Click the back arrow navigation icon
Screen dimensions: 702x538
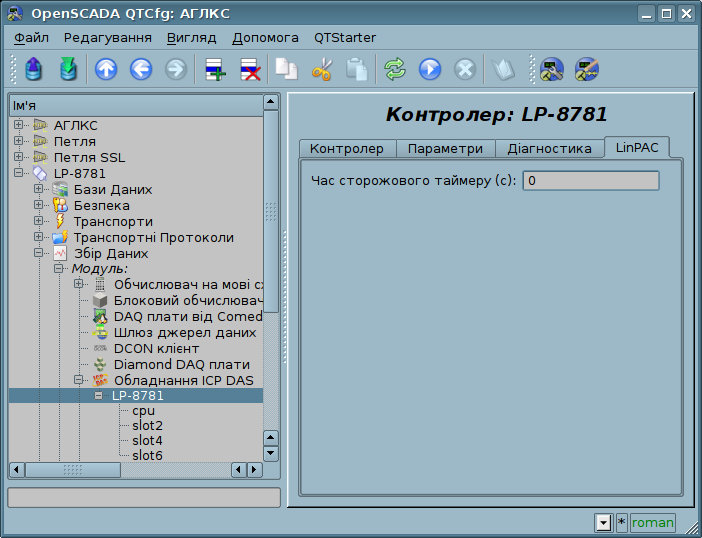(141, 69)
